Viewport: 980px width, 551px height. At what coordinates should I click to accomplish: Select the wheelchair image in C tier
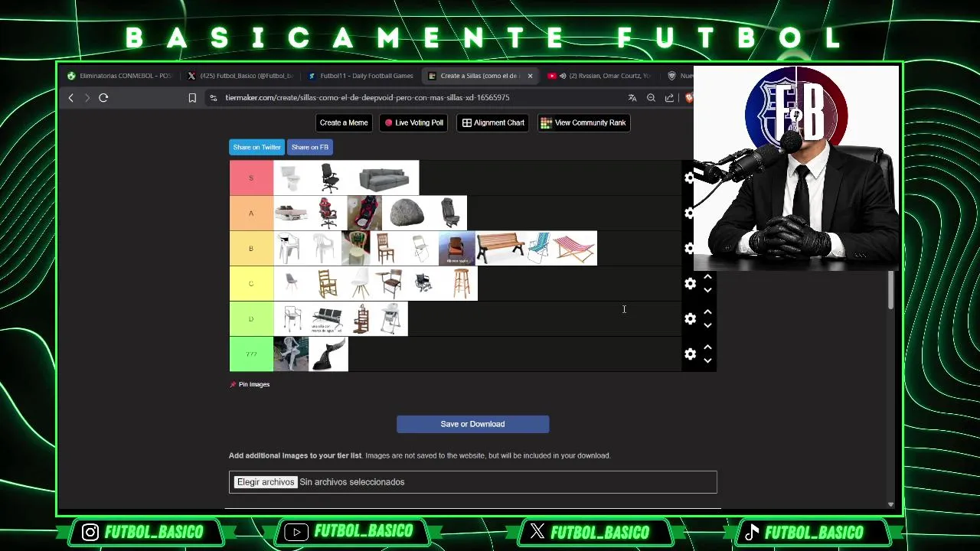pyautogui.click(x=423, y=284)
